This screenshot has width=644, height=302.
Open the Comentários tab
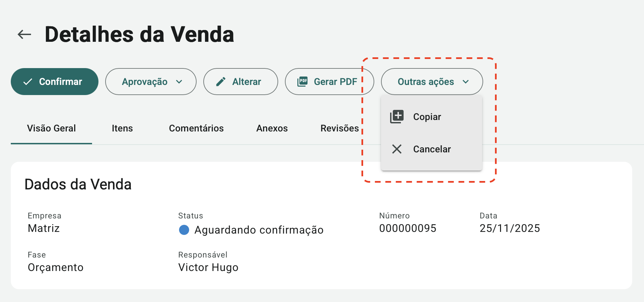(196, 128)
